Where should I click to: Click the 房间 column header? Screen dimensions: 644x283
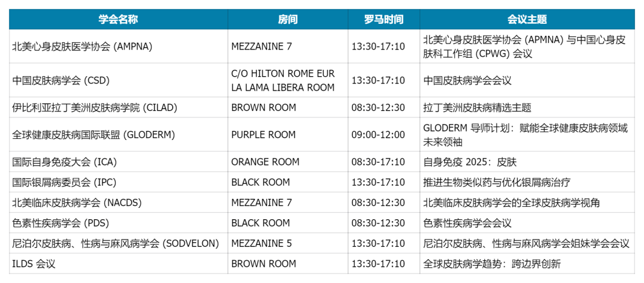click(x=288, y=19)
